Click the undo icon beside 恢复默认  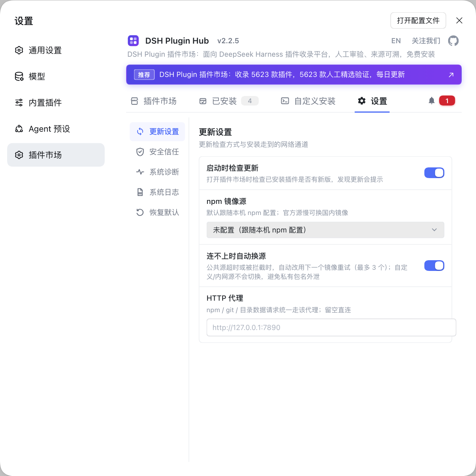click(140, 212)
